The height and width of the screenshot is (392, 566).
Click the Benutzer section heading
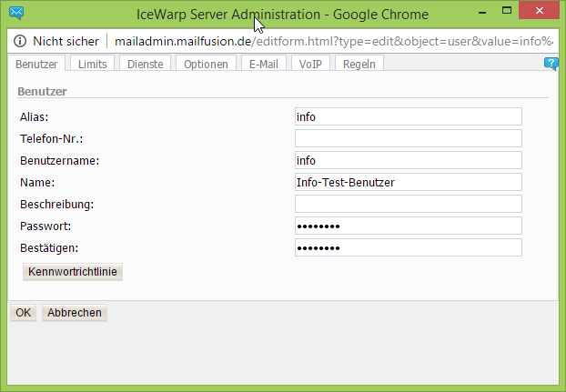(x=42, y=91)
